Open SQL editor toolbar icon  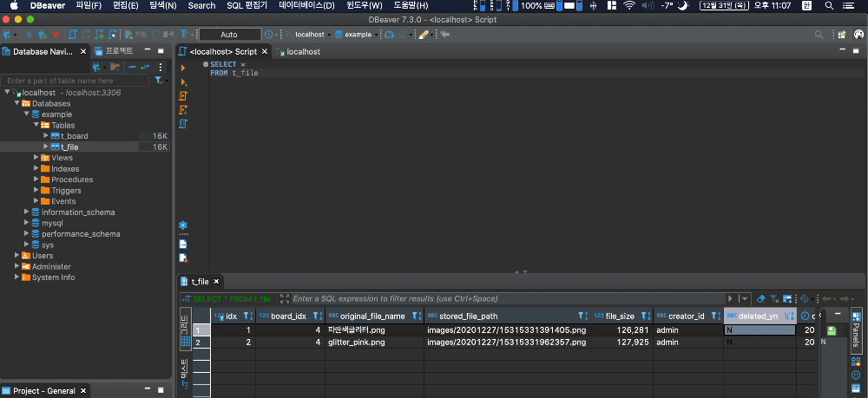[73, 35]
